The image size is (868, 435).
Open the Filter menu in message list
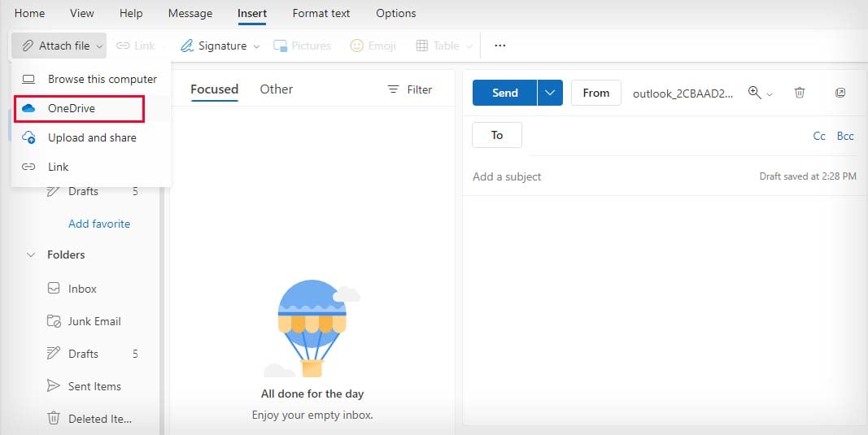pos(410,89)
